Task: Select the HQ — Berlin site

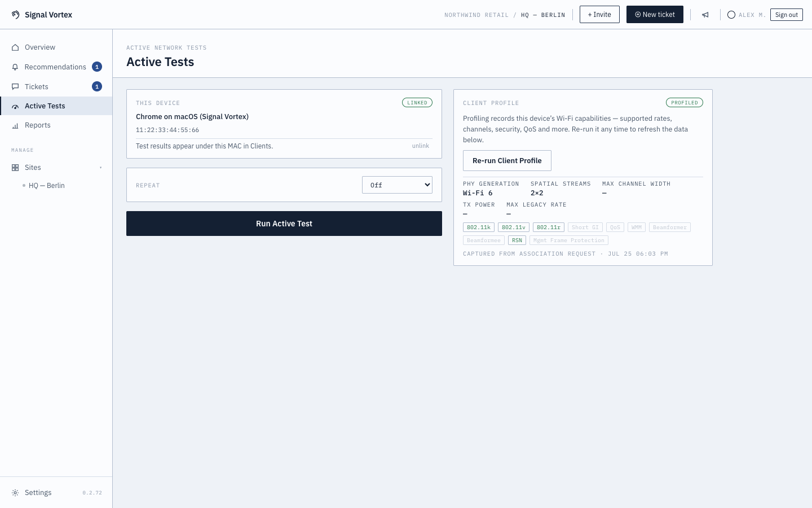Action: tap(47, 186)
